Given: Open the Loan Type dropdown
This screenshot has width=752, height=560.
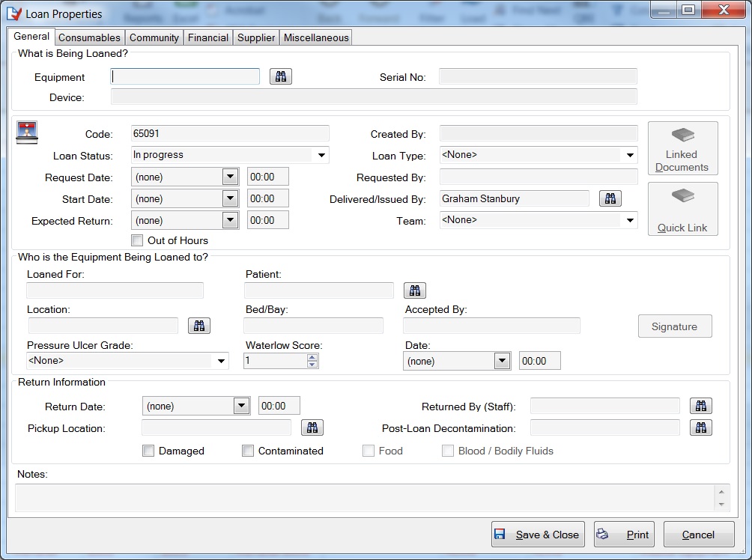Looking at the screenshot, I should [x=630, y=155].
